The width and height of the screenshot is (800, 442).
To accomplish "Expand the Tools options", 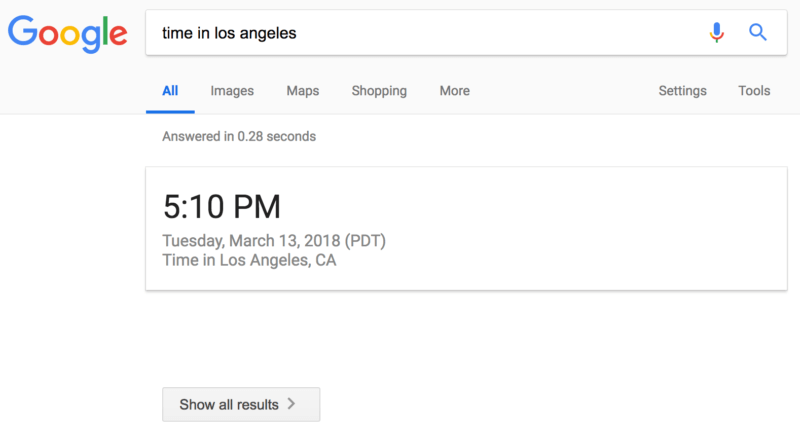I will 754,91.
